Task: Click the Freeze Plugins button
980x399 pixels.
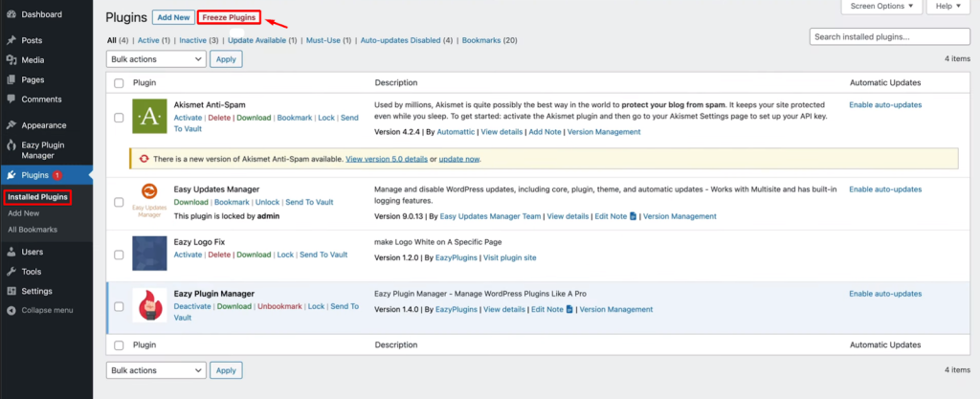Action: pos(229,17)
